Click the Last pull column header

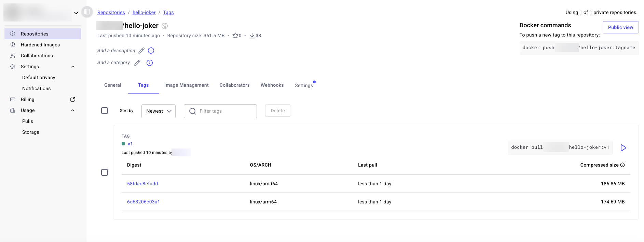point(368,165)
